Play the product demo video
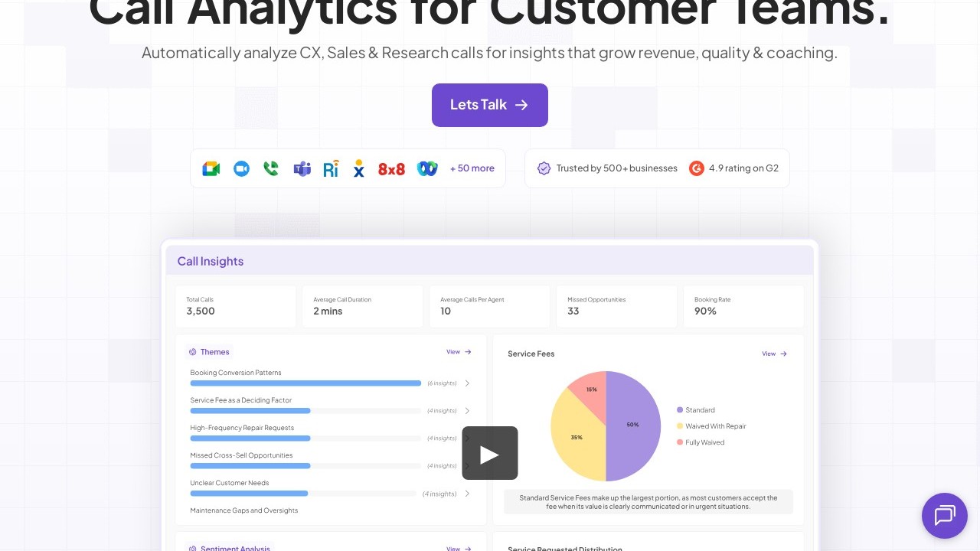 click(490, 453)
